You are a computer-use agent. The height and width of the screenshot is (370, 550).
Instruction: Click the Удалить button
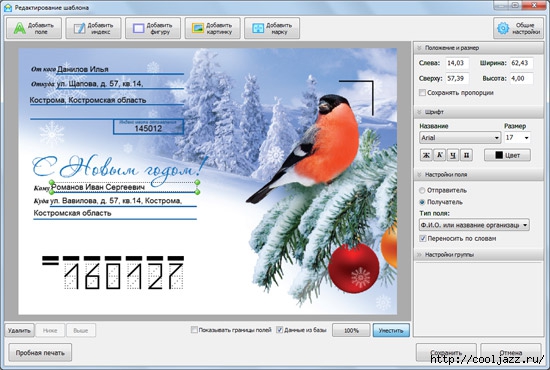click(20, 330)
